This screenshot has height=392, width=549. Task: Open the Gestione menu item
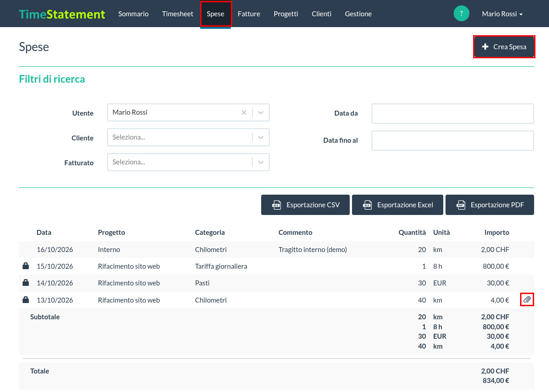[358, 14]
